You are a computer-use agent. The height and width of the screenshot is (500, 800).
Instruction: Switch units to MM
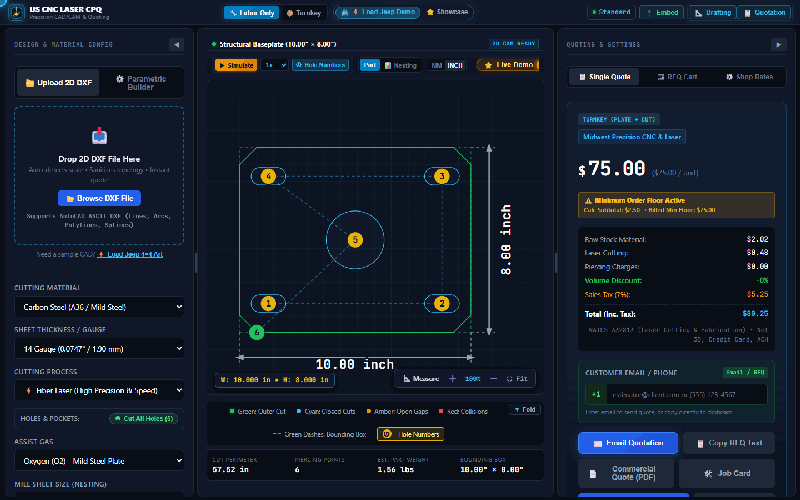(x=437, y=65)
